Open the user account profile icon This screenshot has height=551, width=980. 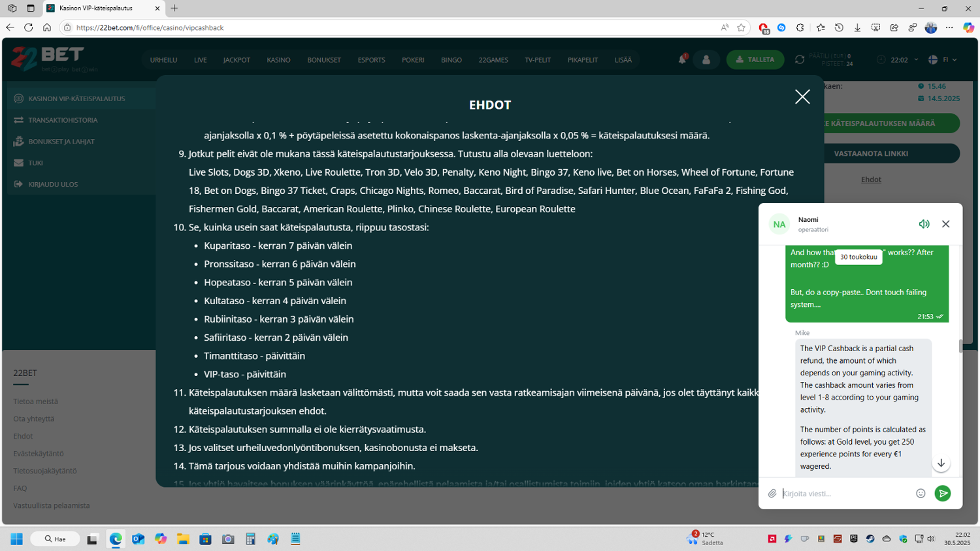(x=706, y=59)
